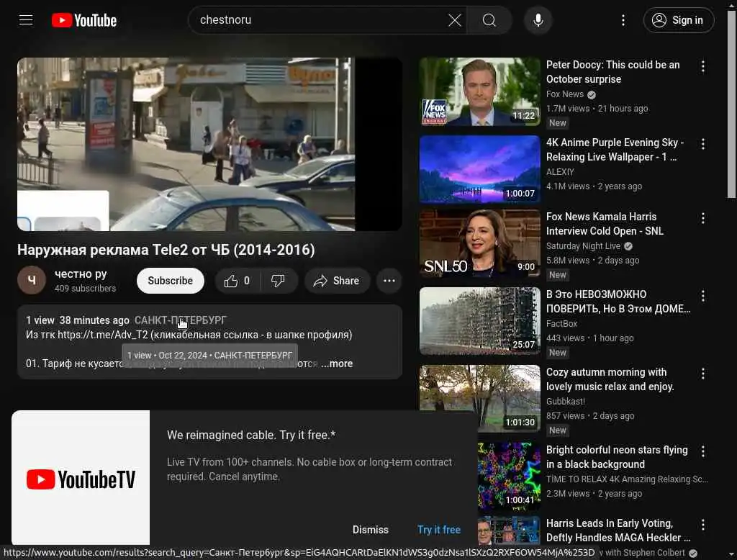Viewport: 737px width, 560px height.
Task: Click the magnifier search button
Action: 489,20
